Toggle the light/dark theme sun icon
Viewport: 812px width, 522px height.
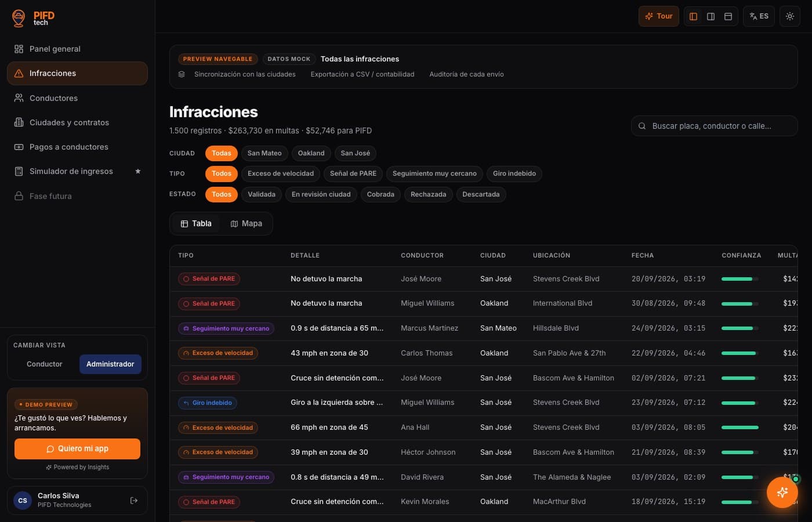click(x=790, y=16)
